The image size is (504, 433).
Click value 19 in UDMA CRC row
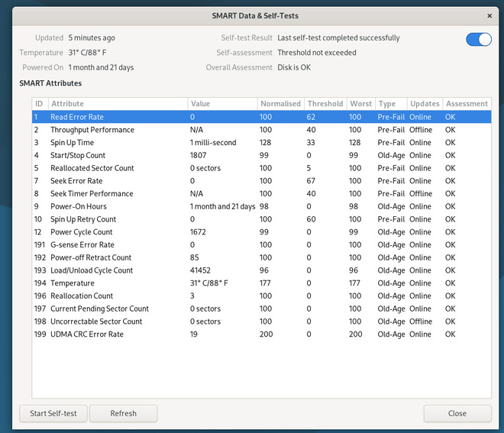(193, 334)
